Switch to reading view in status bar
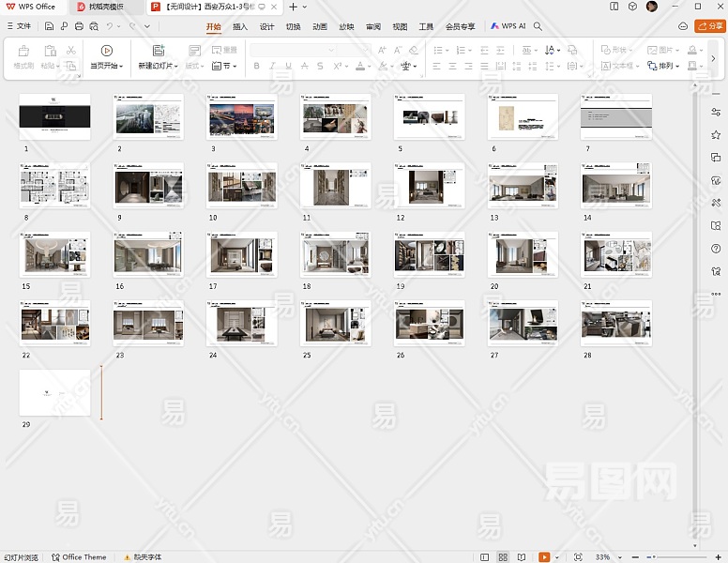This screenshot has height=563, width=728. pos(520,557)
